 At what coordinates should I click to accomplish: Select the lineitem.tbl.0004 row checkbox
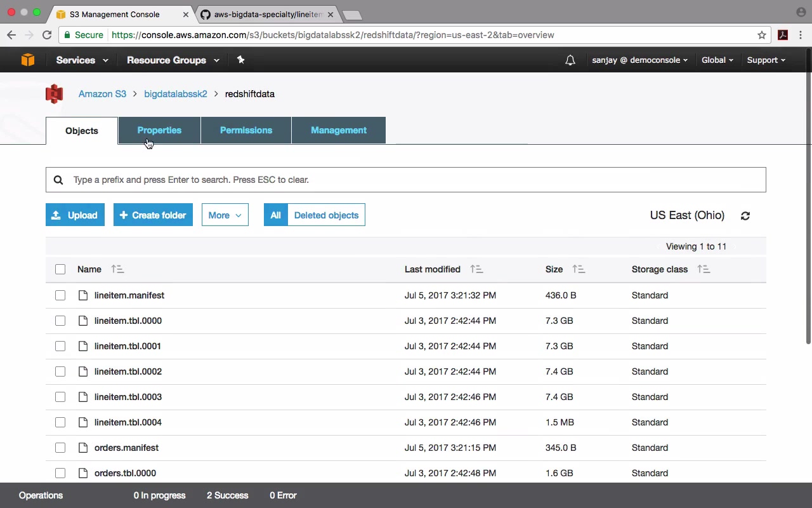60,422
